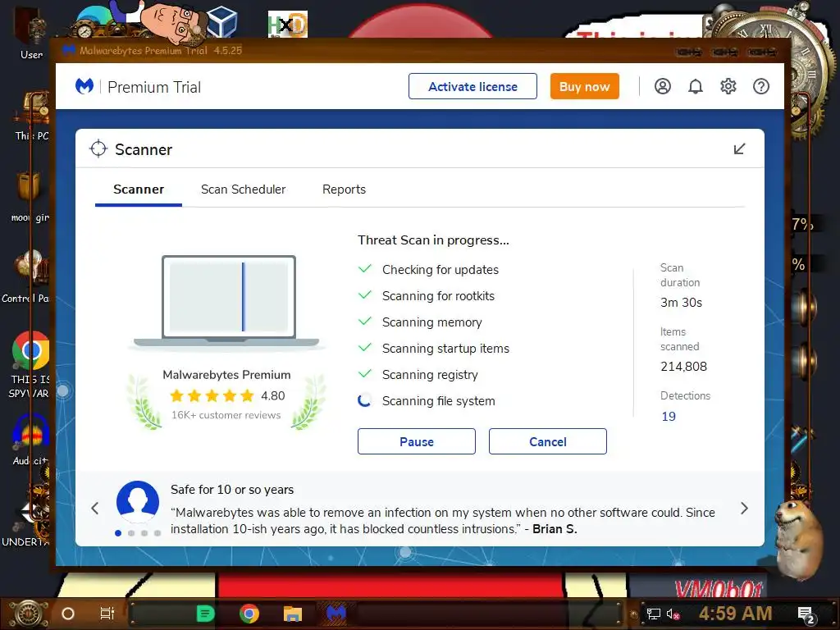Viewport: 840px width, 630px height.
Task: Open Malwarebytes settings gear
Action: 728,86
